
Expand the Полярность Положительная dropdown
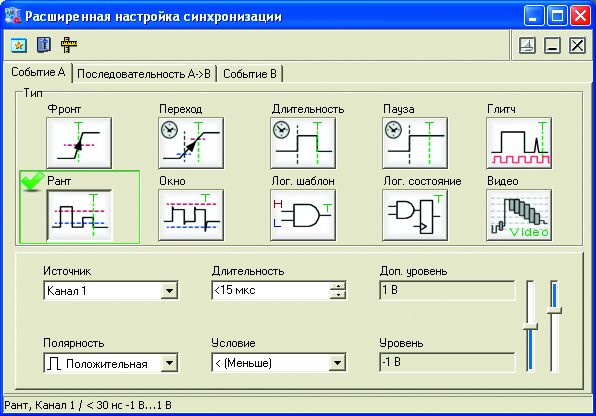coord(169,363)
